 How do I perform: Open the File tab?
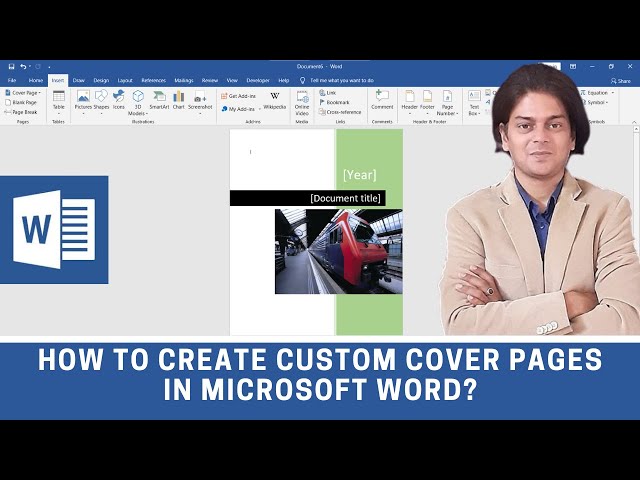click(x=12, y=80)
